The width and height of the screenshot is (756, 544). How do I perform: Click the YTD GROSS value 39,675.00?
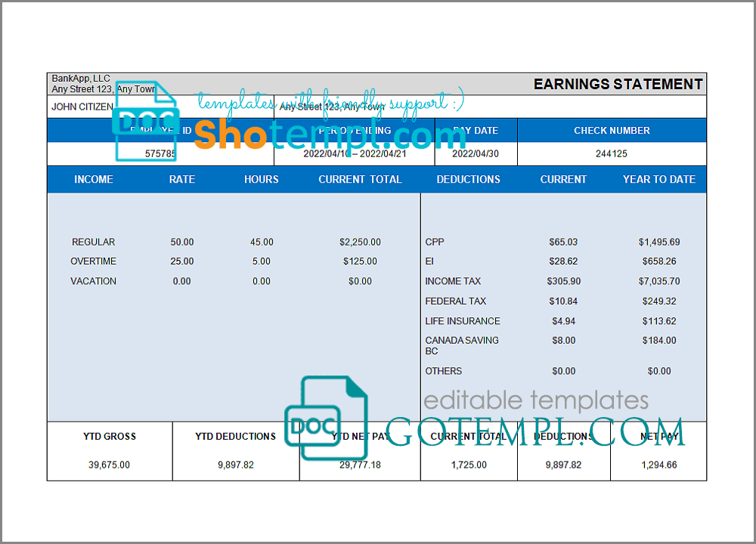pos(109,465)
